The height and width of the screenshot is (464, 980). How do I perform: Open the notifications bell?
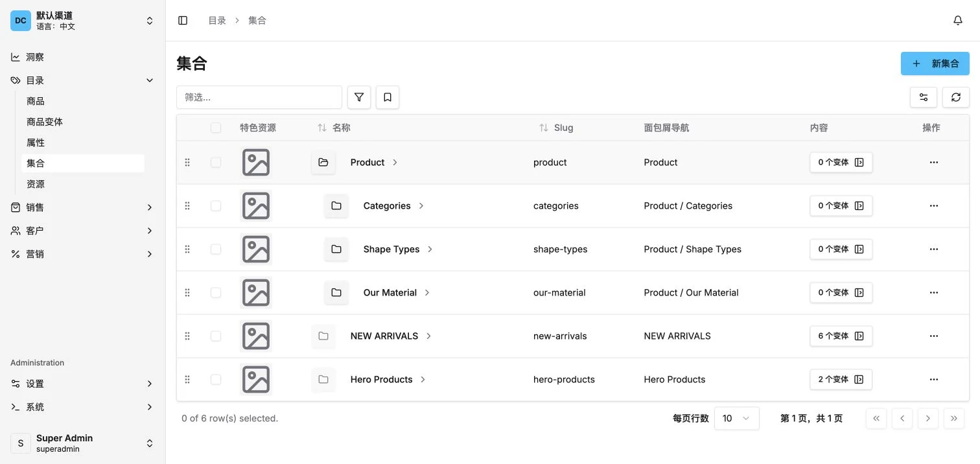[x=958, y=21]
